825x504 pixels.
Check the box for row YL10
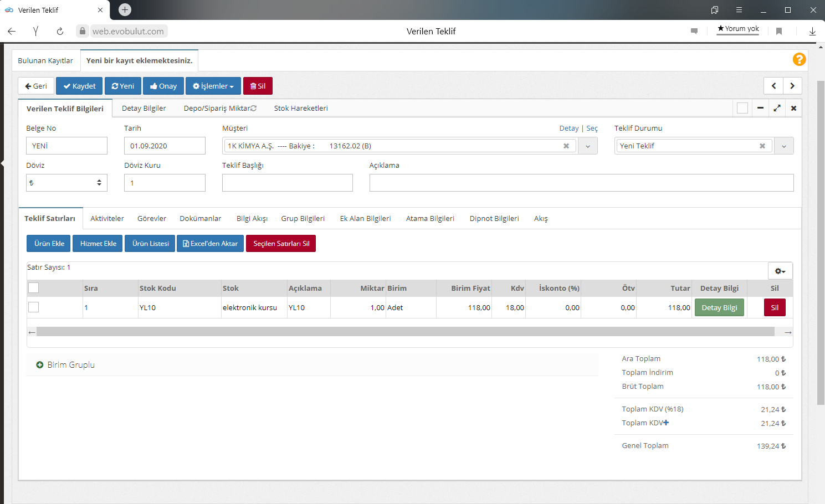[34, 307]
